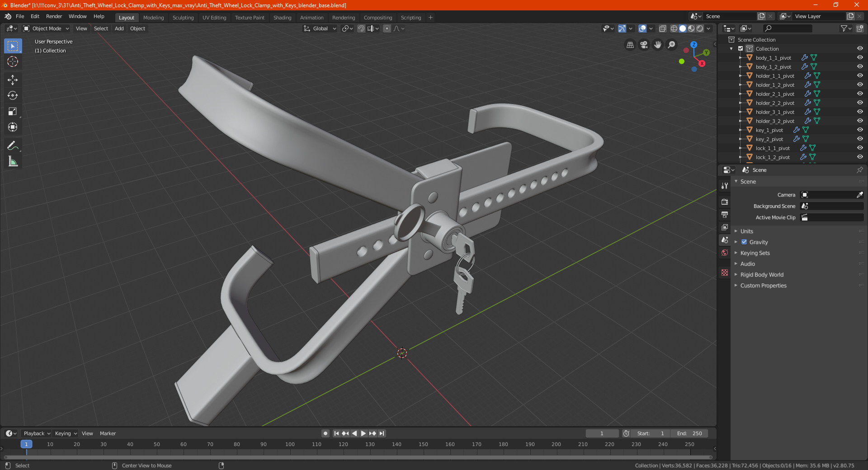Screen dimensions: 868x470
Task: Switch to Modeling workspace tab
Action: pyautogui.click(x=153, y=18)
